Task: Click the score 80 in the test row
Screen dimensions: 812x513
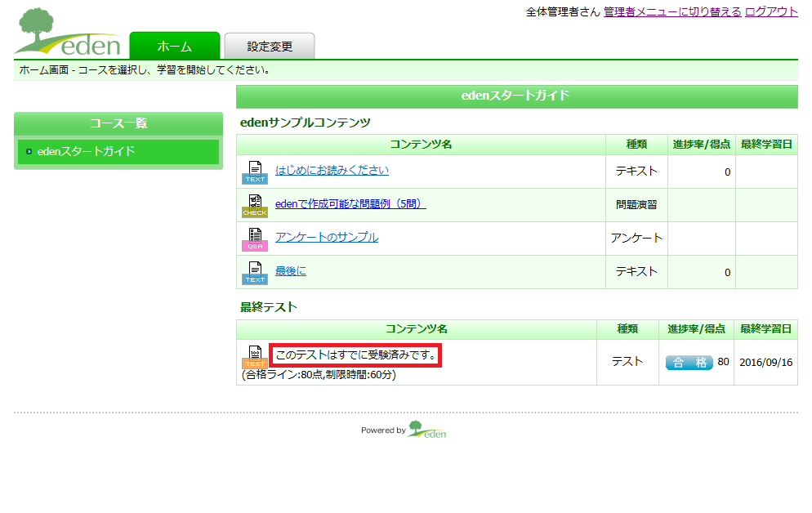Action: pyautogui.click(x=724, y=362)
